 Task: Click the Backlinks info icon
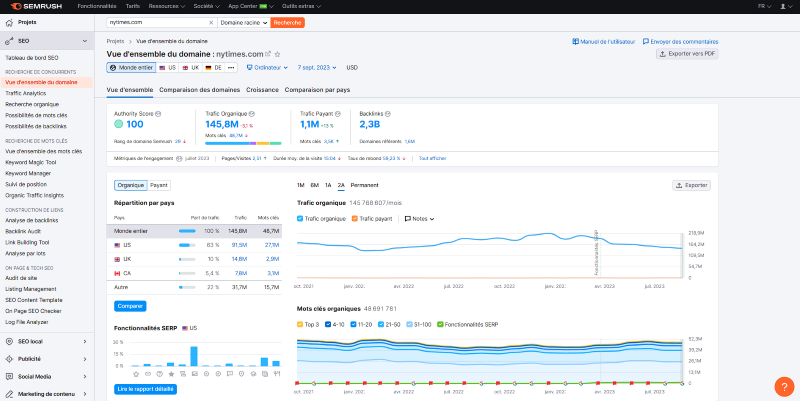tap(387, 114)
